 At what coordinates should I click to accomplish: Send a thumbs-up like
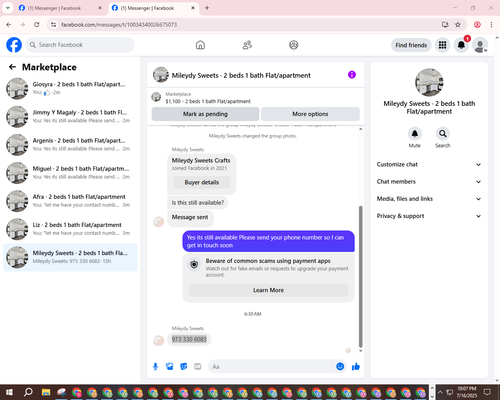click(x=356, y=367)
